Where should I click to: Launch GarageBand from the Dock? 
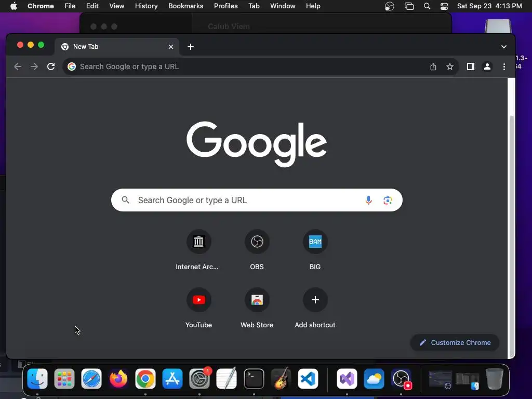pyautogui.click(x=281, y=379)
